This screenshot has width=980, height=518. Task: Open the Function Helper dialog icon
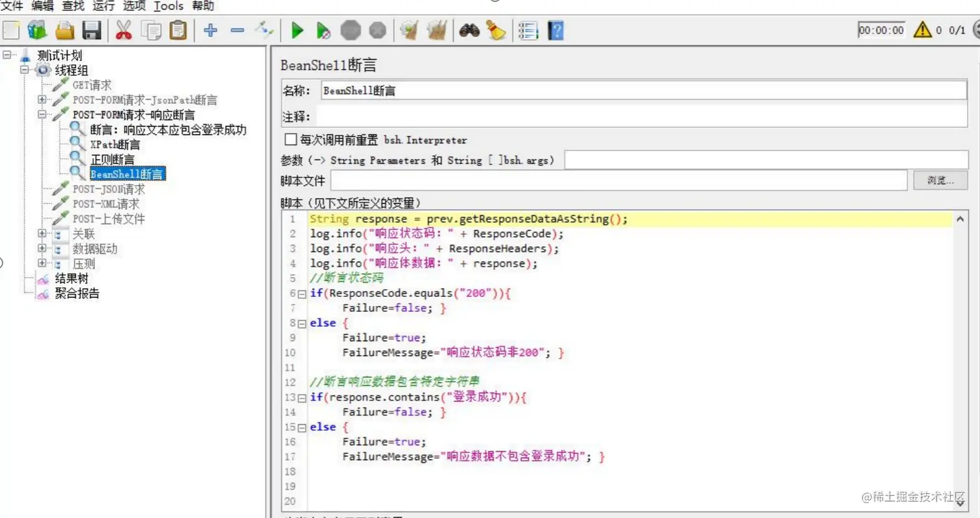click(x=528, y=30)
